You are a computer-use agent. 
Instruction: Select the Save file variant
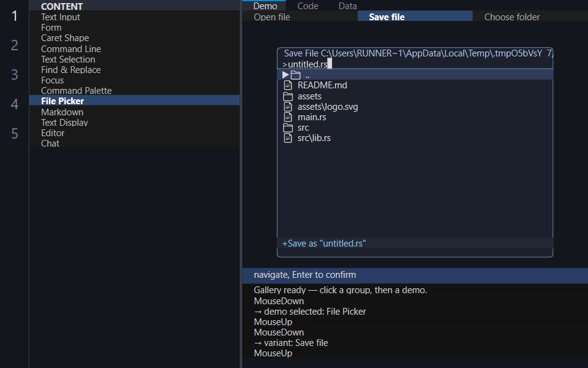(415, 17)
